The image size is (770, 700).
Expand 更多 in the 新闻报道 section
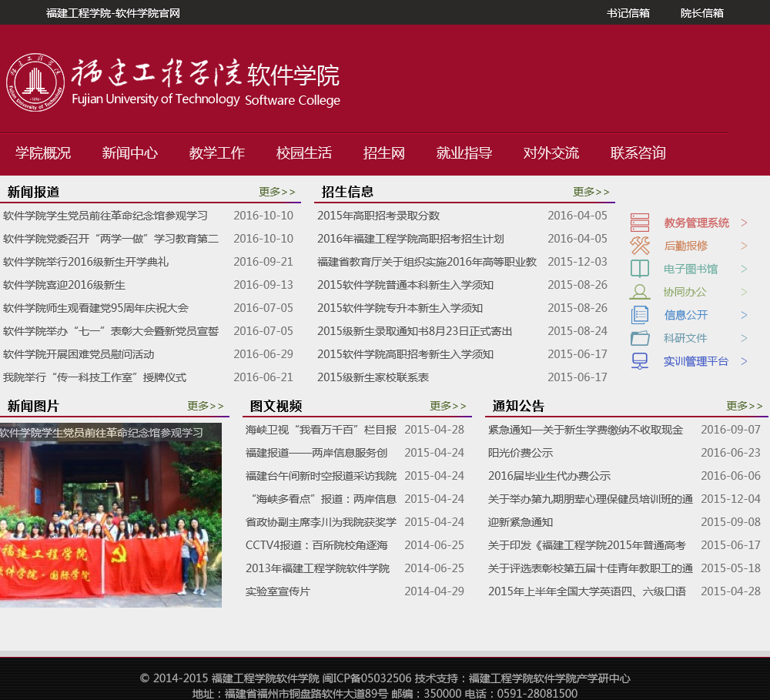[x=277, y=192]
